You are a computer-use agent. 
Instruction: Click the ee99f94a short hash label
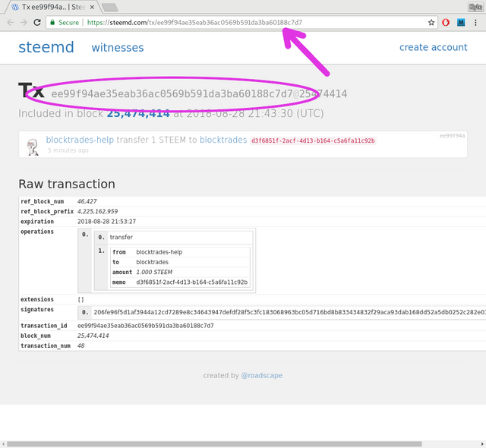(x=453, y=136)
